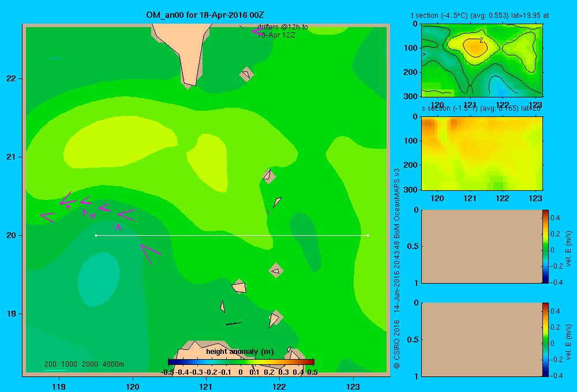The height and width of the screenshot is (392, 577).
Task: Click latitude label '21' on main map axis
Action: pos(12,157)
